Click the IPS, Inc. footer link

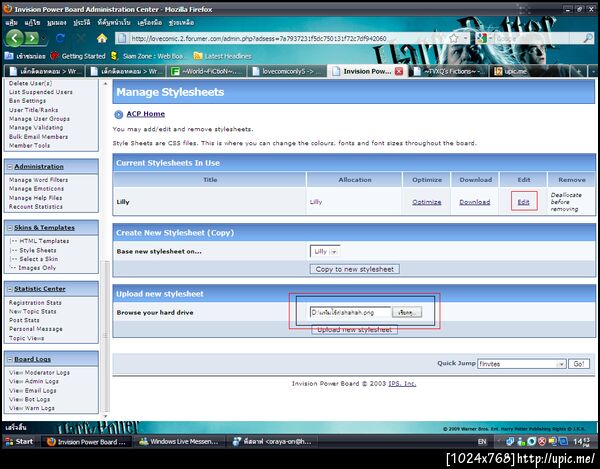pyautogui.click(x=402, y=384)
